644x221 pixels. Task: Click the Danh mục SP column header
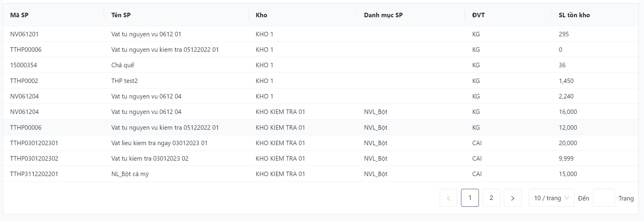[383, 15]
